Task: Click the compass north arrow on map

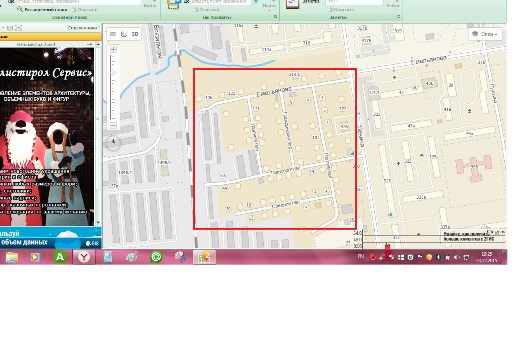Action: [x=113, y=142]
